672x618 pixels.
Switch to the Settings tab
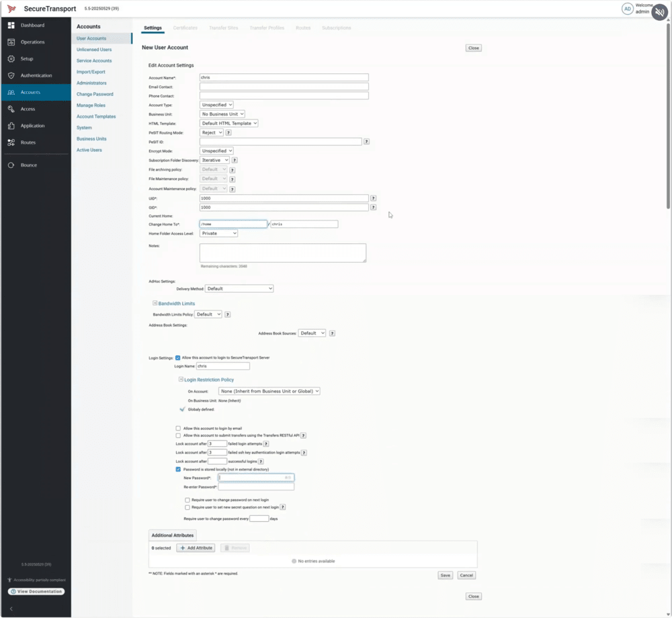153,28
